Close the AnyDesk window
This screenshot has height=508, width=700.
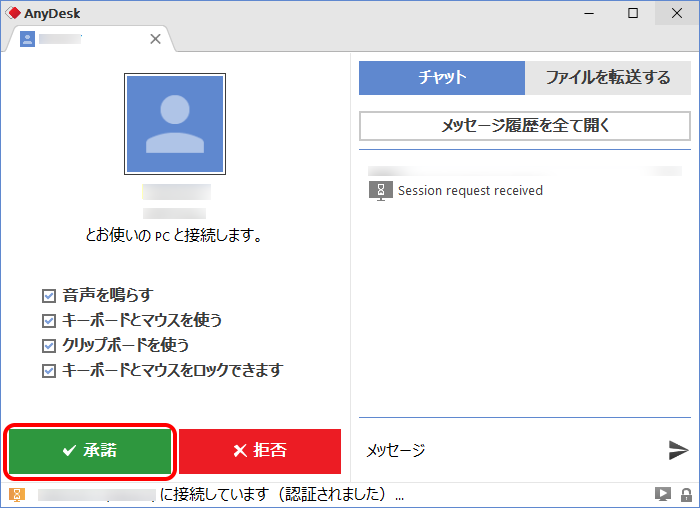coord(677,13)
